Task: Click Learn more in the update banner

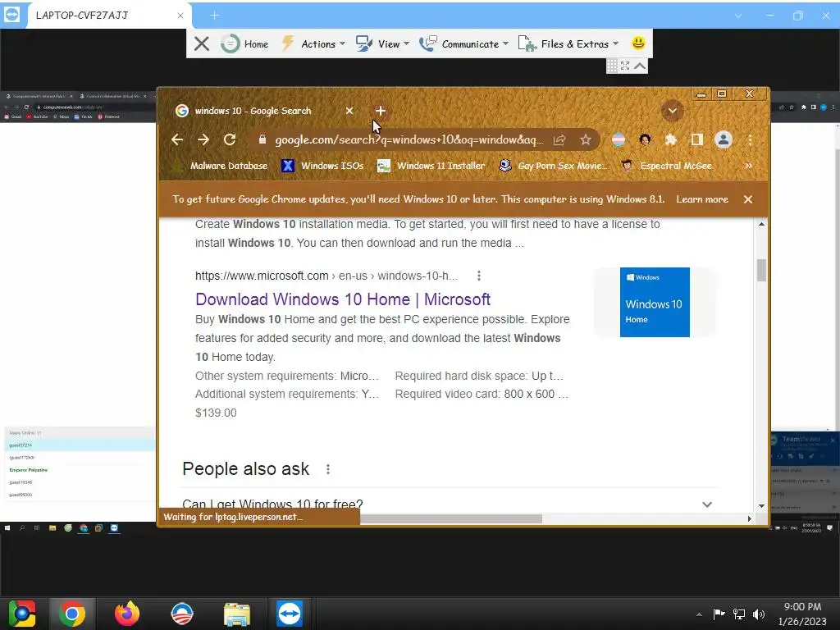Action: (x=702, y=199)
